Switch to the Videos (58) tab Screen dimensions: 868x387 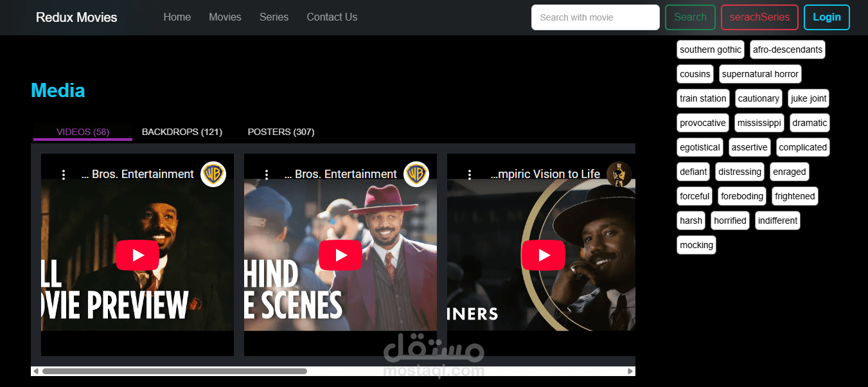83,132
